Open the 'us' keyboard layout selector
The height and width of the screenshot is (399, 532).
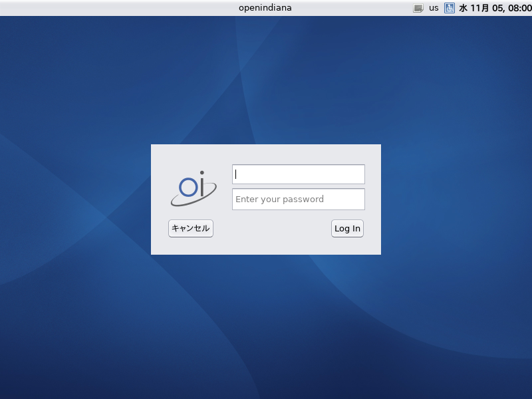[x=434, y=8]
